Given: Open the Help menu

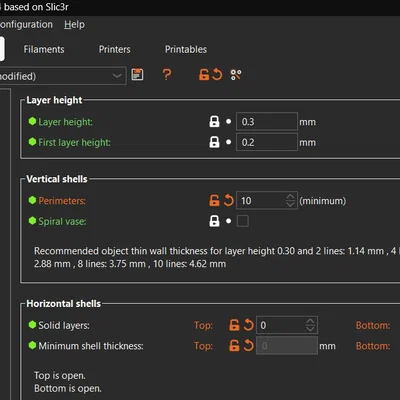Looking at the screenshot, I should (74, 24).
